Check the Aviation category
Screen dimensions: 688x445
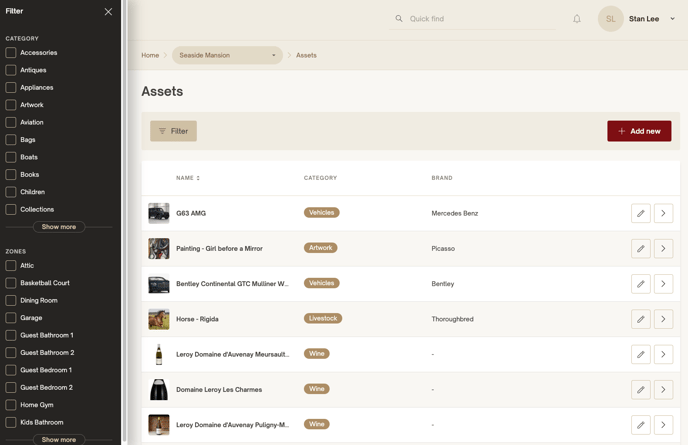coord(11,122)
